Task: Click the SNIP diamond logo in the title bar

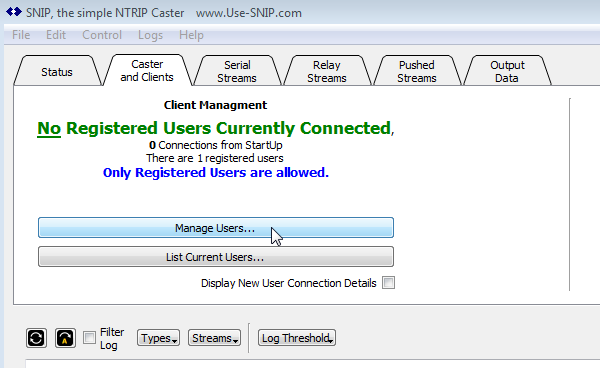Action: click(14, 12)
